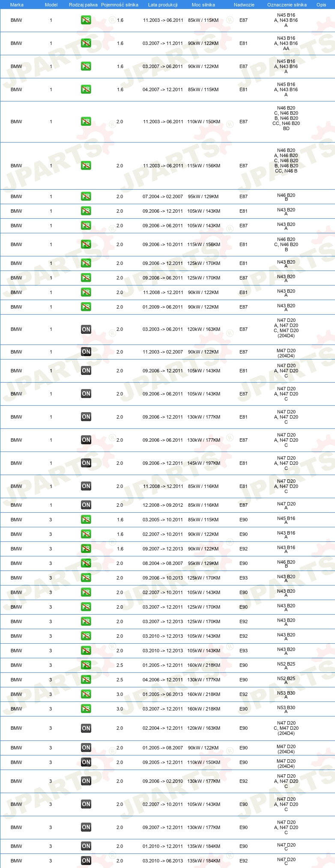335x868 pixels.
Task: Click PB icon in 08.2004 -> 08.2007 row
Action: pyautogui.click(x=86, y=563)
